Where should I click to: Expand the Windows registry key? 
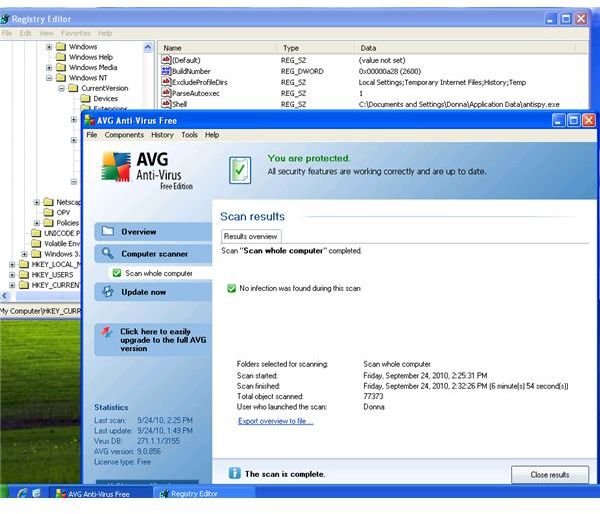click(x=49, y=47)
